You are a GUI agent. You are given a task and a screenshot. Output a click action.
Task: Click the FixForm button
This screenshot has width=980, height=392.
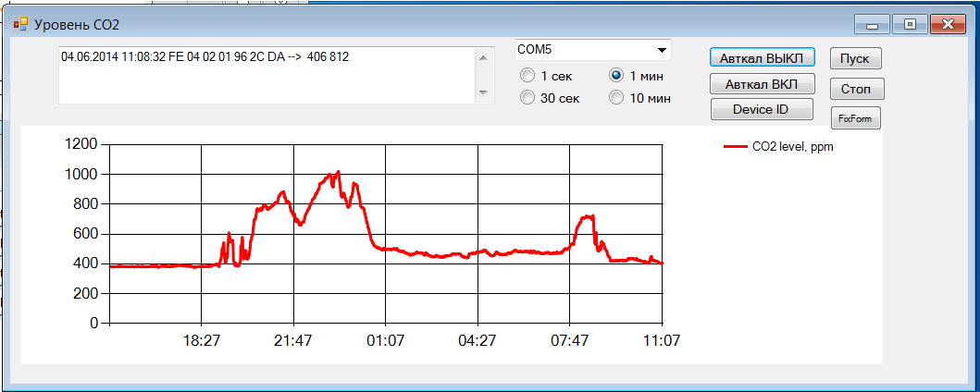pos(856,118)
